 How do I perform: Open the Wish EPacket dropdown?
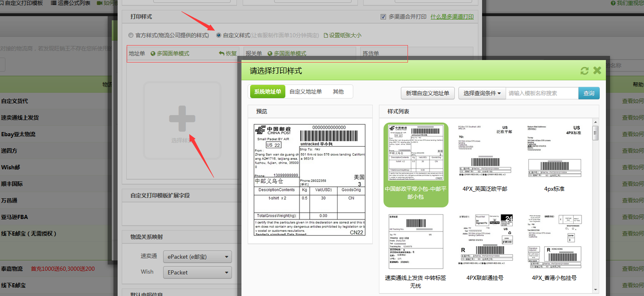point(198,272)
